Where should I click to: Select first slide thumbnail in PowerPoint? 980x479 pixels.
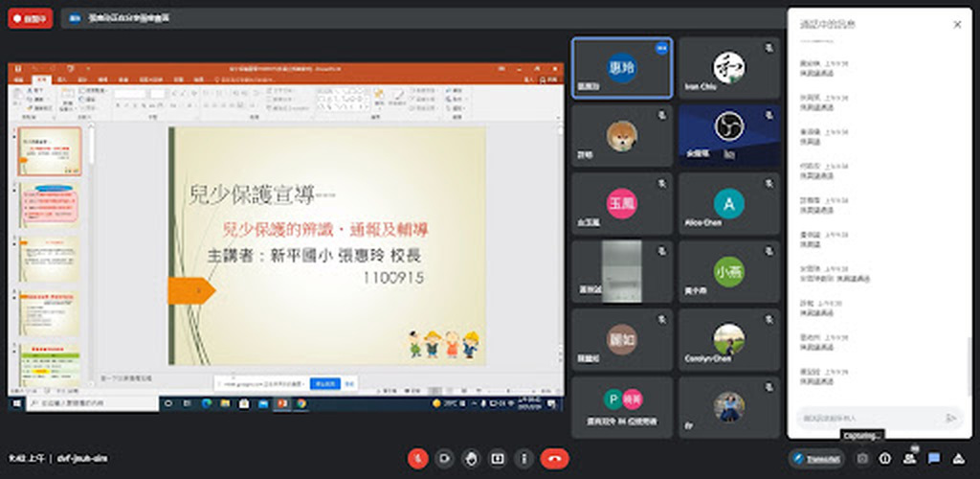(x=50, y=151)
